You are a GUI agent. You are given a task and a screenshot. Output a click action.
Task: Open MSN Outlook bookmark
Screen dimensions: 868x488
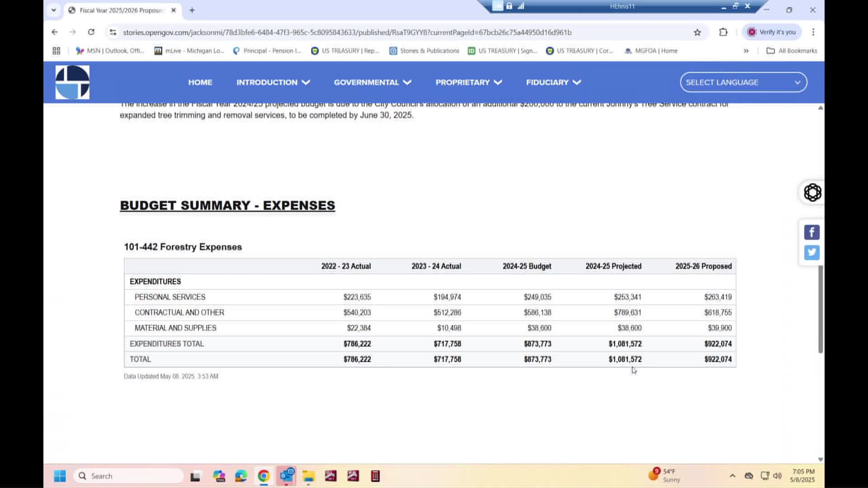click(x=110, y=51)
